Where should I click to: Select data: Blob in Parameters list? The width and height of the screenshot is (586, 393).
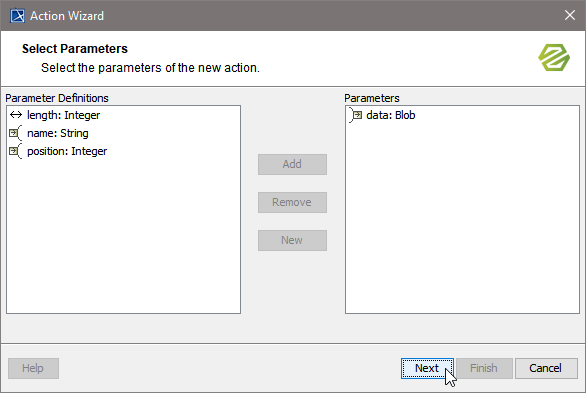(391, 115)
